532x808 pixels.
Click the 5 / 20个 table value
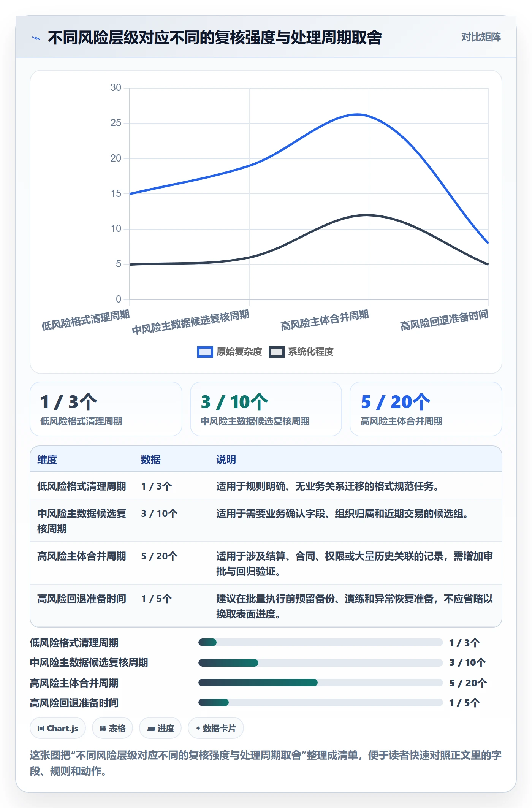tap(159, 556)
